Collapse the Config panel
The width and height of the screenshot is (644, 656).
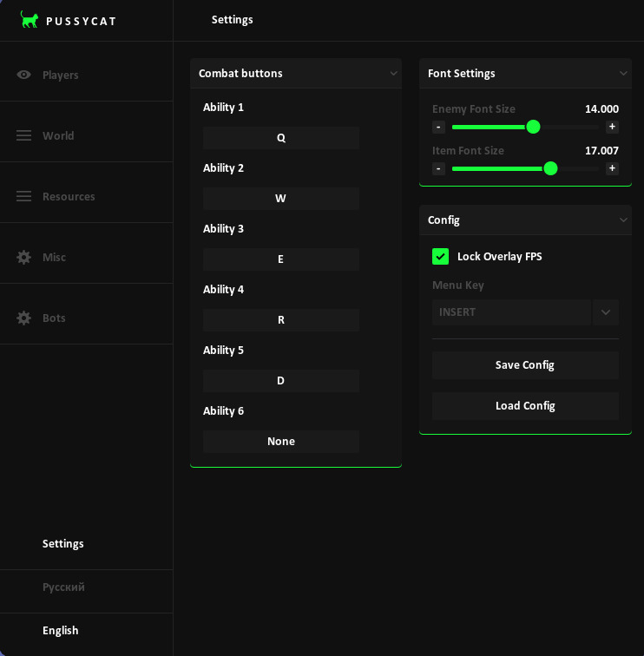(623, 220)
